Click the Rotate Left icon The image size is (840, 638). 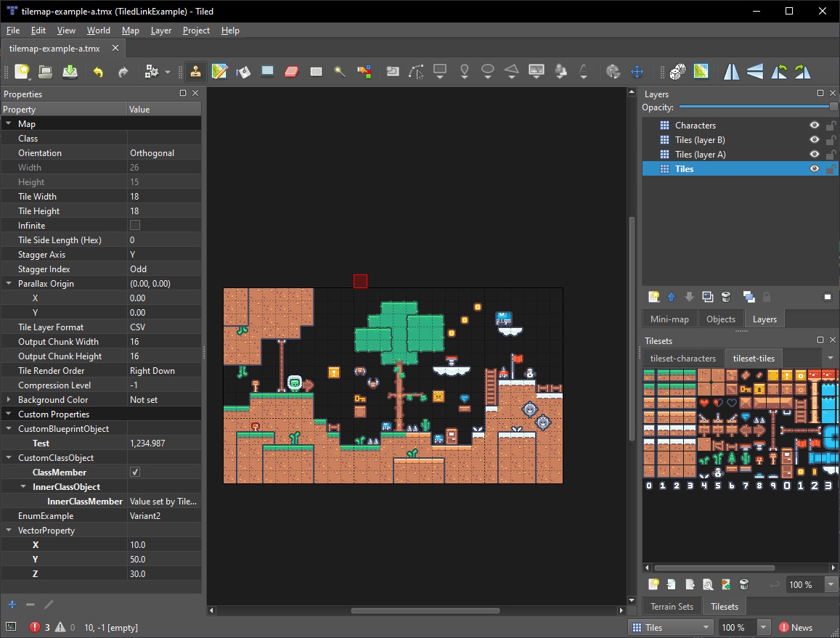click(x=779, y=71)
